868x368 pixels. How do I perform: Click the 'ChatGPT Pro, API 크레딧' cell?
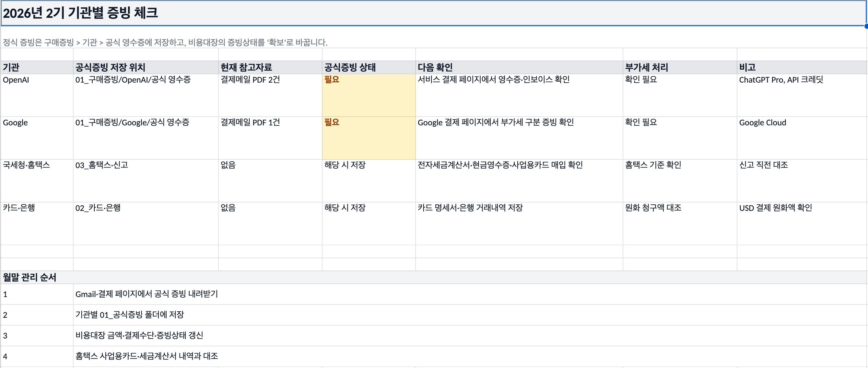(x=802, y=95)
